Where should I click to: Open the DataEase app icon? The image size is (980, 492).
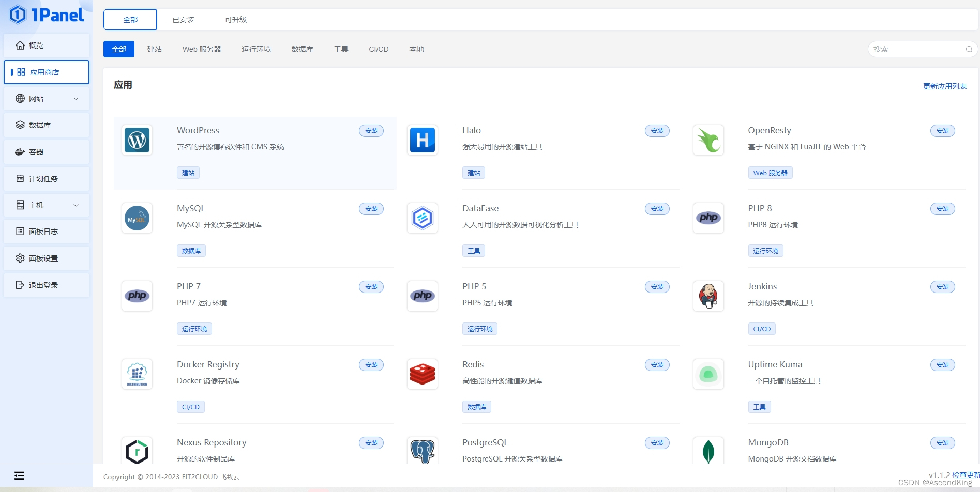[x=423, y=218]
